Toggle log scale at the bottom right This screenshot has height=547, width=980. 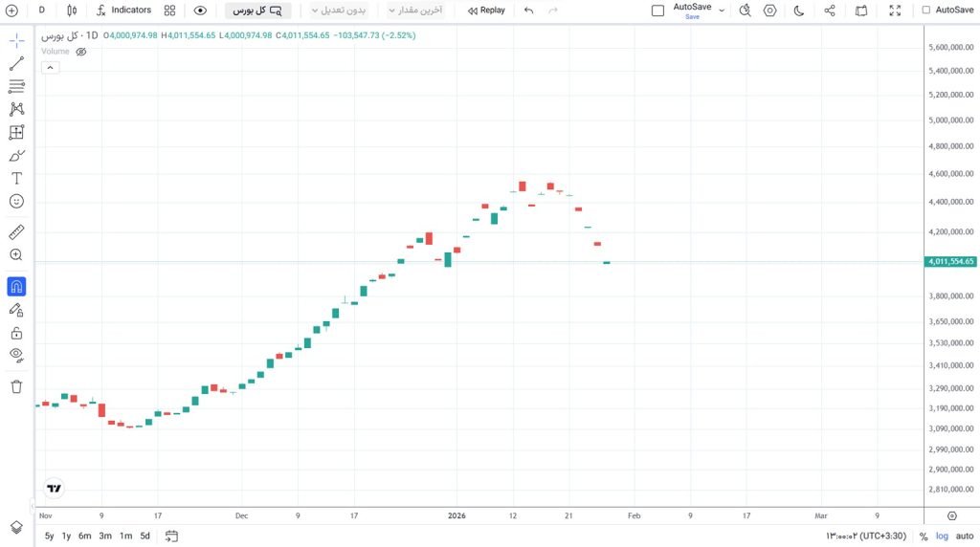pyautogui.click(x=942, y=536)
